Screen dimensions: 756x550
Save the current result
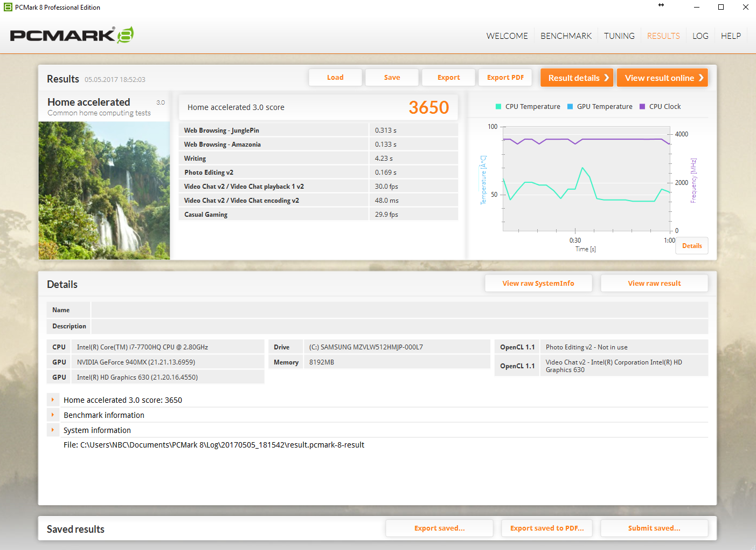[392, 78]
